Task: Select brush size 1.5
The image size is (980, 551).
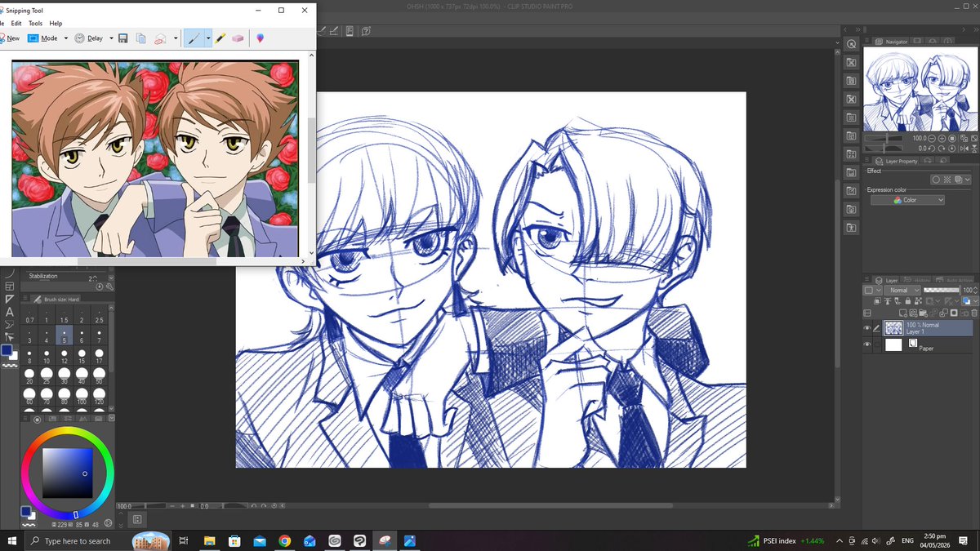Action: (64, 316)
